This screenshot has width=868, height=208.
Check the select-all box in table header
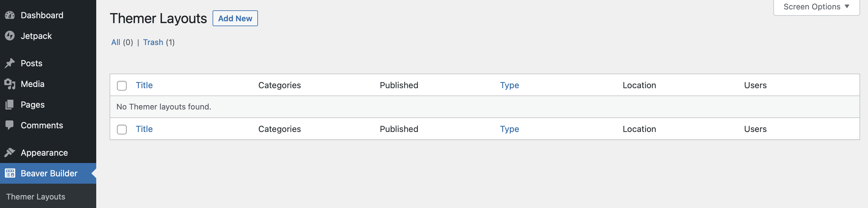pos(122,85)
